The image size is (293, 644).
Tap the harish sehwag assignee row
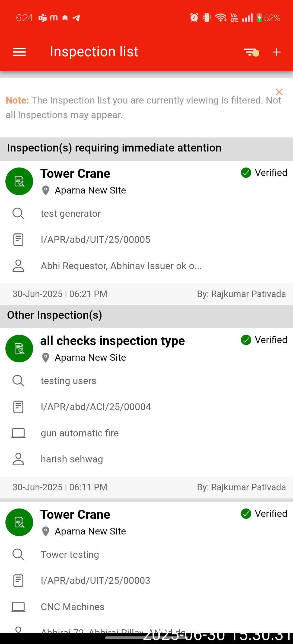pyautogui.click(x=72, y=459)
